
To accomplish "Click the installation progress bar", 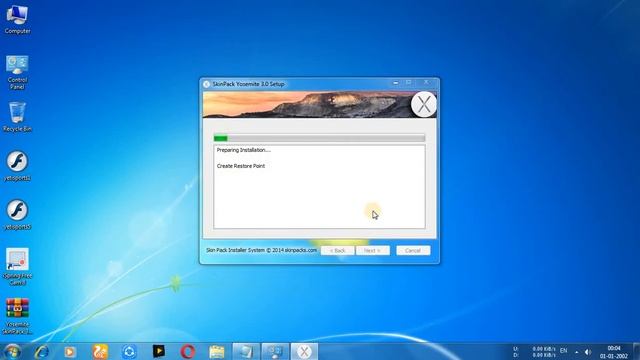I will [319, 138].
